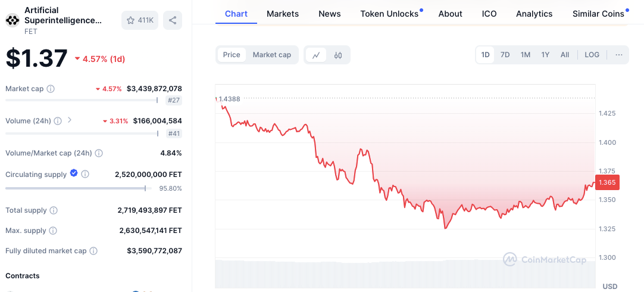Click volume value $166,004,584
The height and width of the screenshot is (292, 644).
pyautogui.click(x=157, y=121)
